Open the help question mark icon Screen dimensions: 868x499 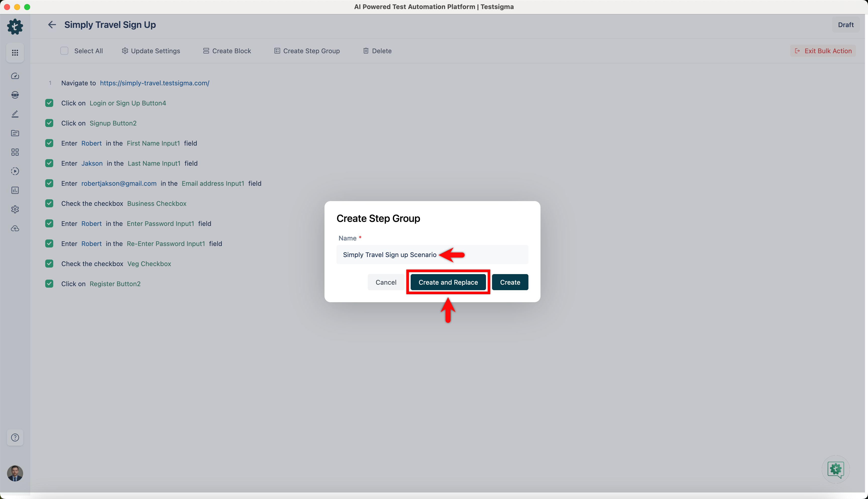[15, 438]
